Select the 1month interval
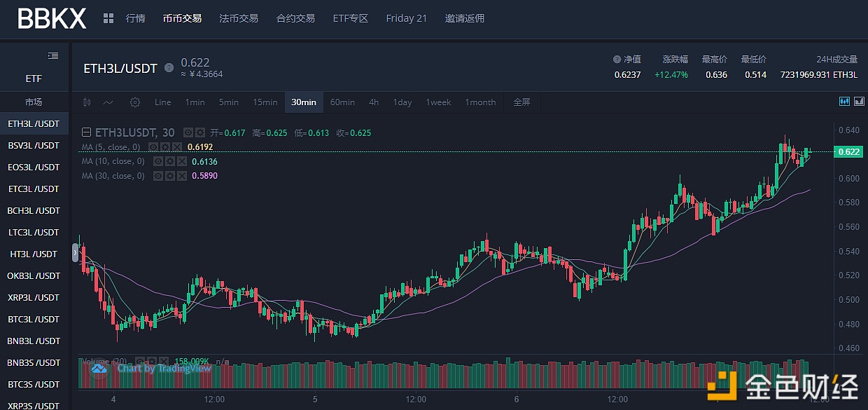The height and width of the screenshot is (410, 868). pos(480,102)
